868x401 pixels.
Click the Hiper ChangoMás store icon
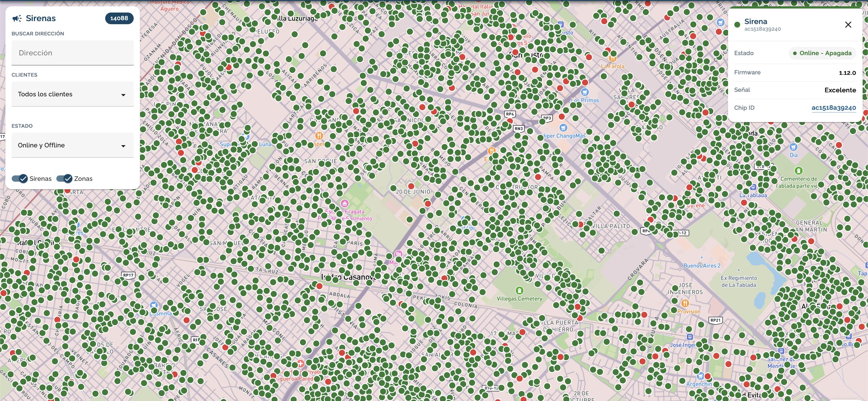coord(563,128)
